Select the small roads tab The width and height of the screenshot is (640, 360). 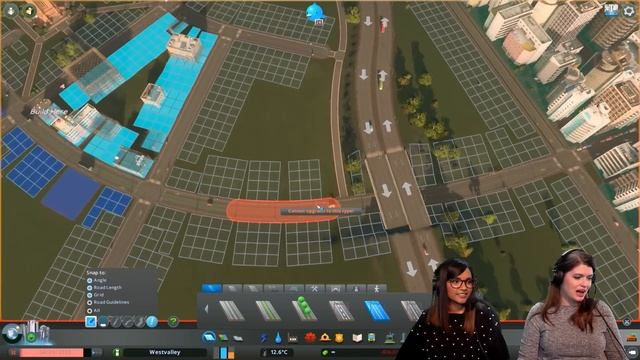[211, 289]
